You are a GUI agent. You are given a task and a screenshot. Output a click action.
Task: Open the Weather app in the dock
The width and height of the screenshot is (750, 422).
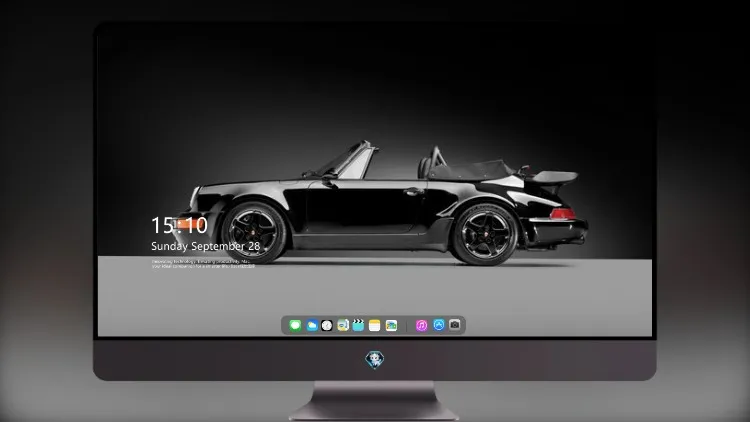click(x=312, y=325)
